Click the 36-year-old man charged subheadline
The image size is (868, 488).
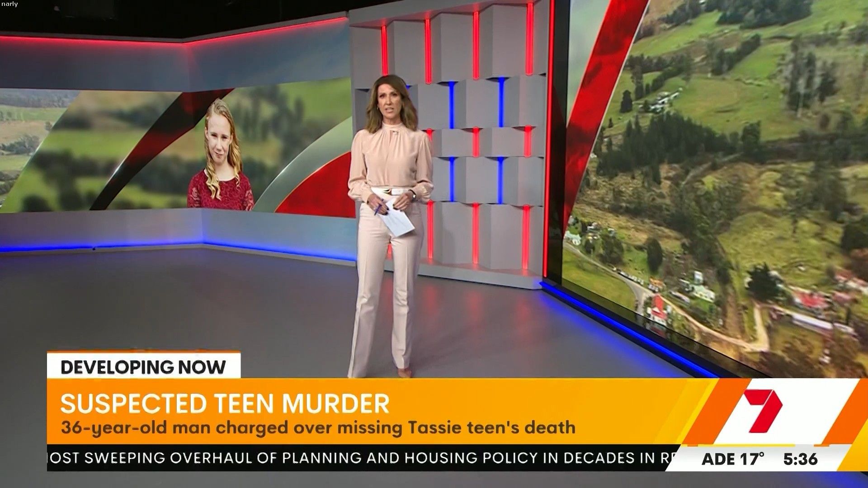pos(318,427)
